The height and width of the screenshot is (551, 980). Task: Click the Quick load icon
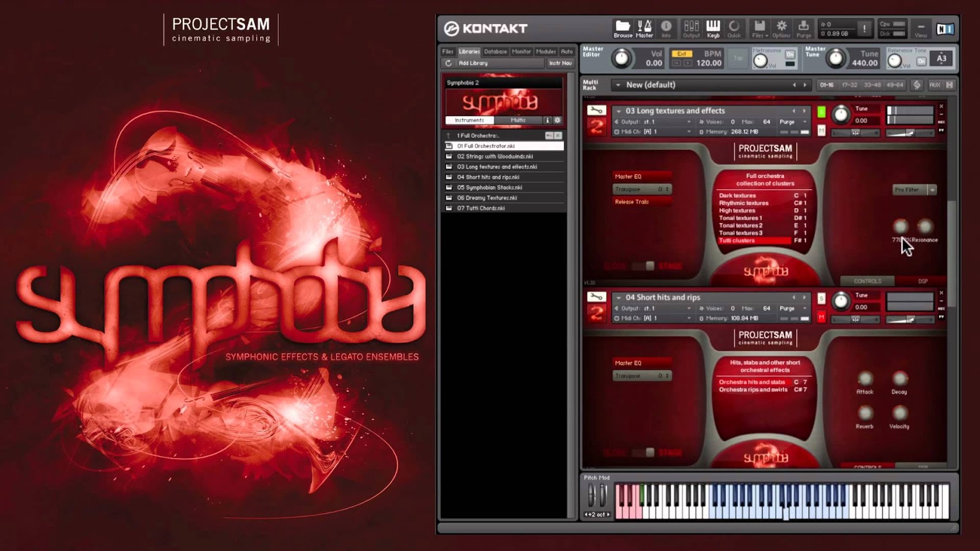(x=734, y=28)
